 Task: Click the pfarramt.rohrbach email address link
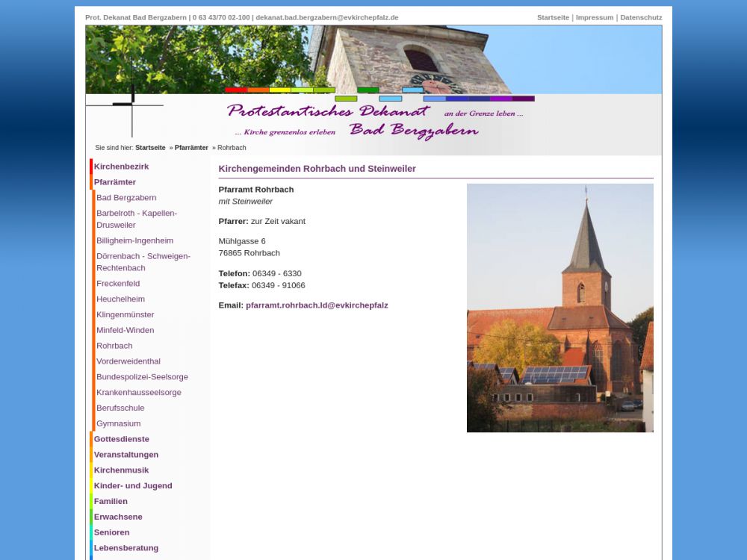click(317, 305)
